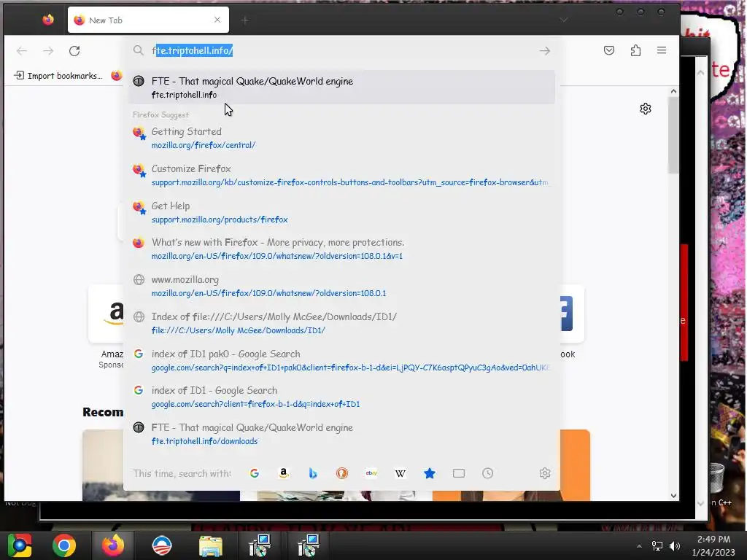Select the Get Help suggestion
747x560 pixels.
(x=341, y=212)
